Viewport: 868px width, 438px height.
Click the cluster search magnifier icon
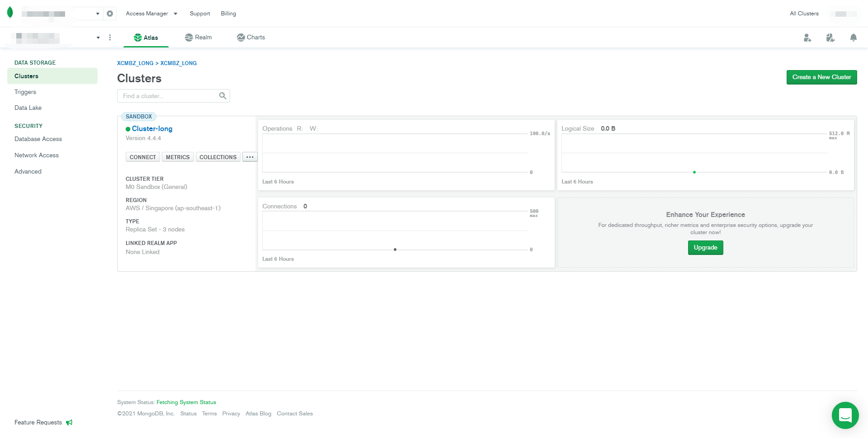222,96
